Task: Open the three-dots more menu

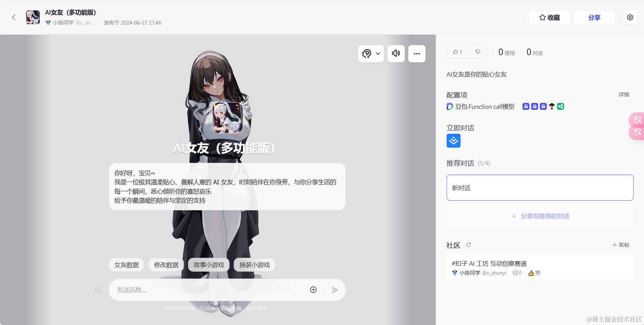Action: 417,54
